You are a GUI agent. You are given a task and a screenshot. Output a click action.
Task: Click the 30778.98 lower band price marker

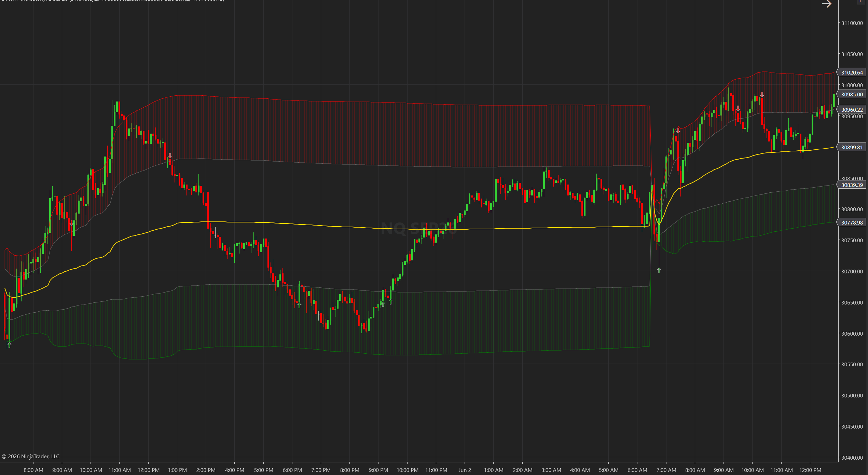click(x=851, y=222)
